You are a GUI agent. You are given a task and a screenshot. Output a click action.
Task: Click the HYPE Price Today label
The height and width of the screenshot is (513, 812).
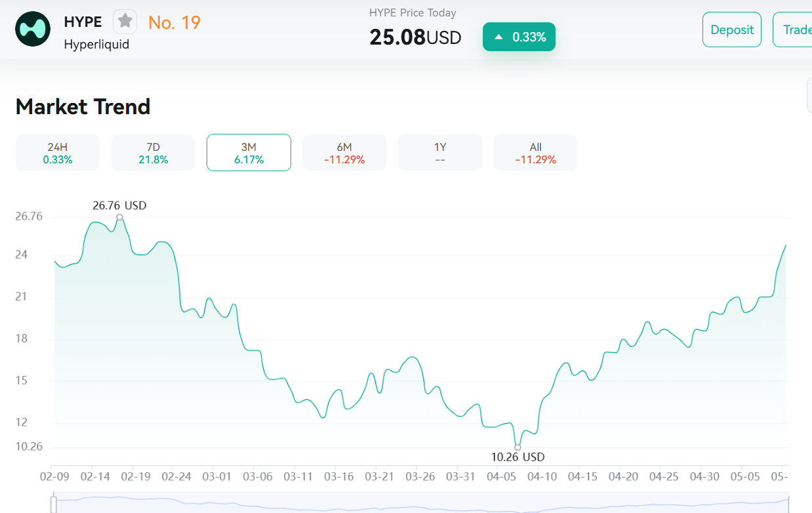[x=413, y=12]
